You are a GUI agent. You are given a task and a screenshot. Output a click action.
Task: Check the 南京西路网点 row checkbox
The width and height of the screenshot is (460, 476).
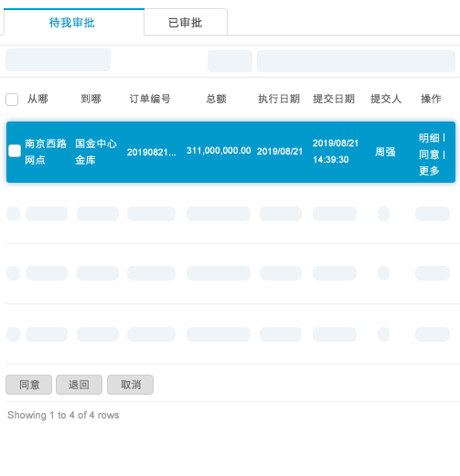point(15,151)
